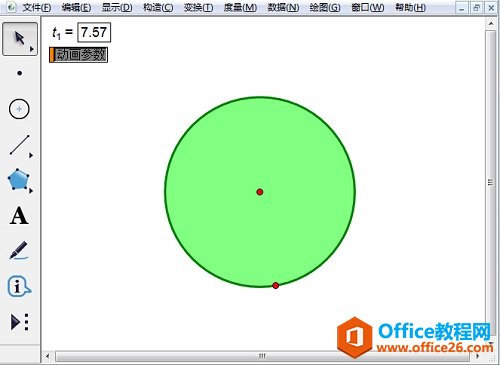Screen dimensions: 500x365
Task: Expand the straightedge tool flyout triangle
Action: click(x=31, y=155)
